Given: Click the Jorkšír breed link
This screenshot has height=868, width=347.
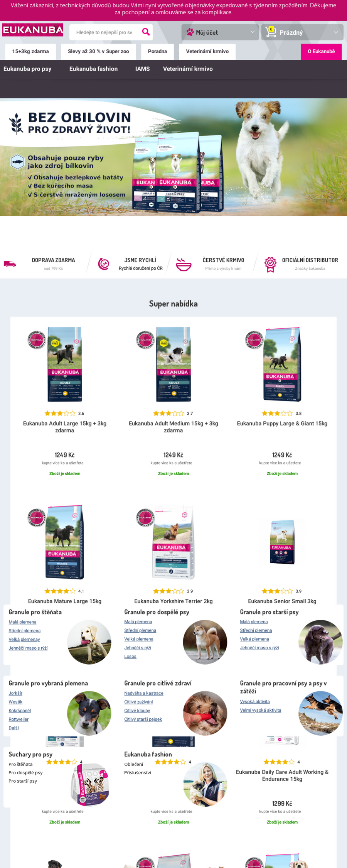Looking at the screenshot, I should pos(15,693).
